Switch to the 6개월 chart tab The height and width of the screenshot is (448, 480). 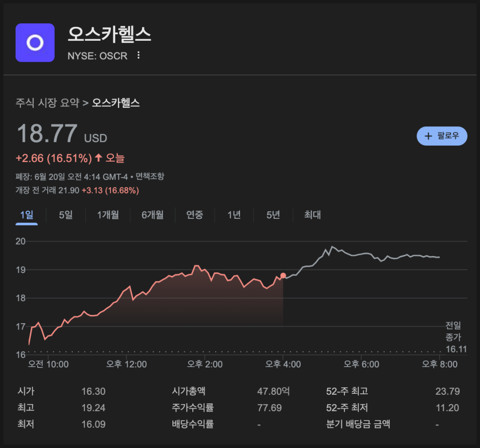[153, 215]
